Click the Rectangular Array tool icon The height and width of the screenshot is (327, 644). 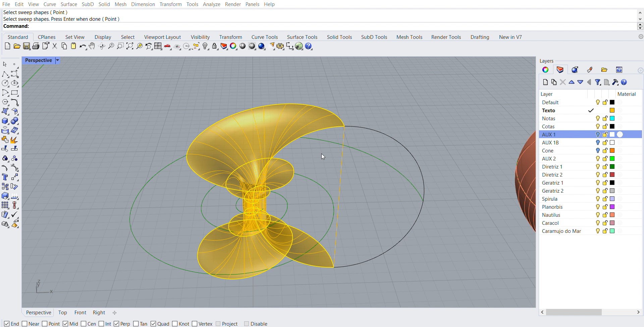5,205
